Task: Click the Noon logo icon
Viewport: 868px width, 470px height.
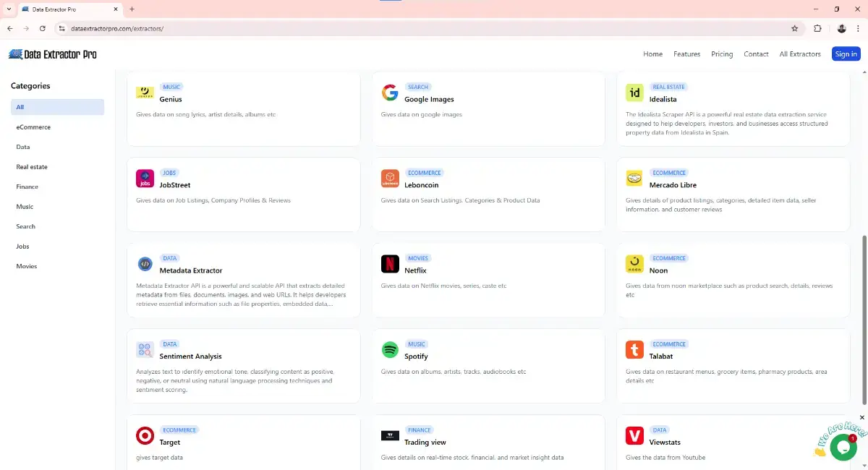Action: (x=634, y=264)
